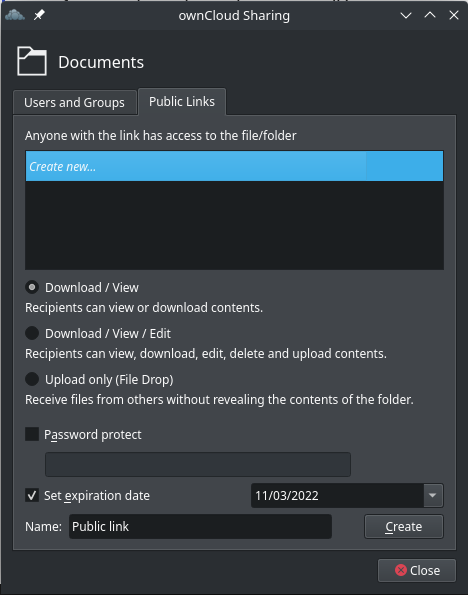Click the Documents folder title text
Screen dimensions: 468x595
pos(101,62)
